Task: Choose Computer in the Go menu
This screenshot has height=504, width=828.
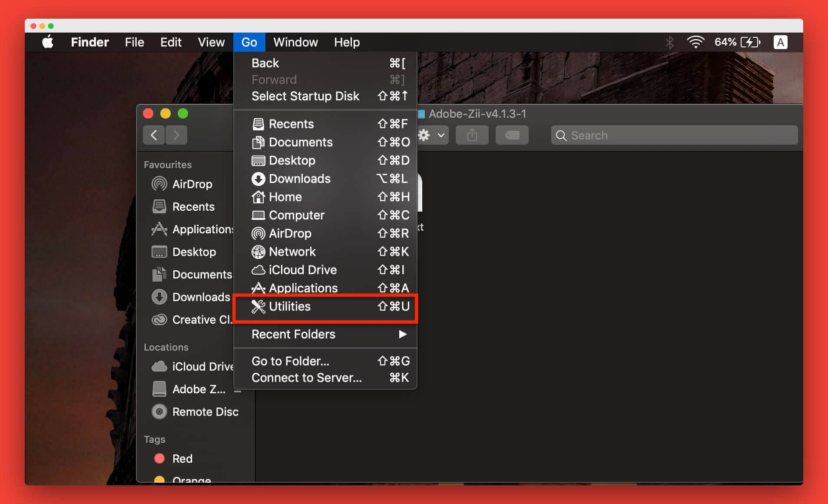Action: click(325, 215)
